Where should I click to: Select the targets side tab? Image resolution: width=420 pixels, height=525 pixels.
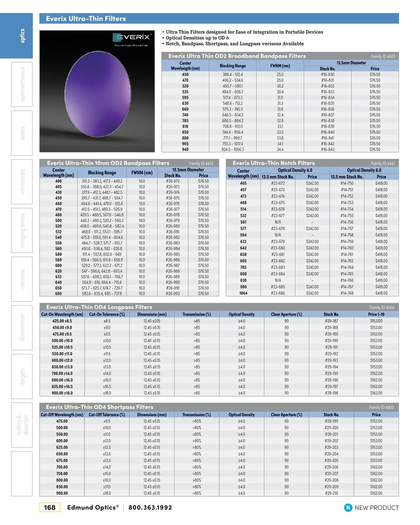tap(22, 376)
